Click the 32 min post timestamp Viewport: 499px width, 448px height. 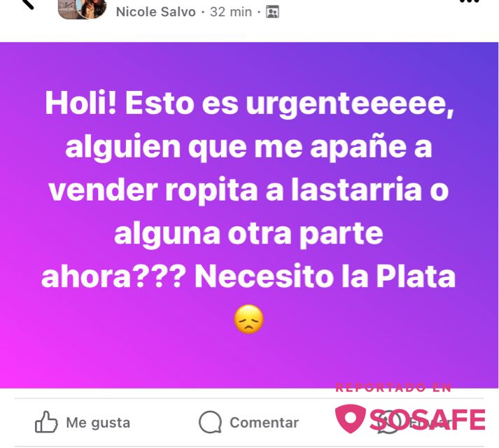(x=231, y=12)
